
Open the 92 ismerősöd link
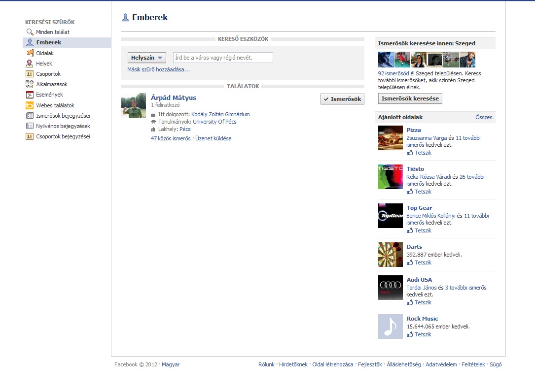[x=393, y=73]
